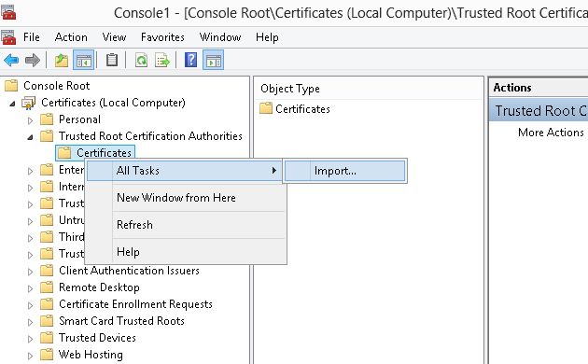Click the Trusted Devices folder icon
This screenshot has height=364, width=588.
pos(47,338)
